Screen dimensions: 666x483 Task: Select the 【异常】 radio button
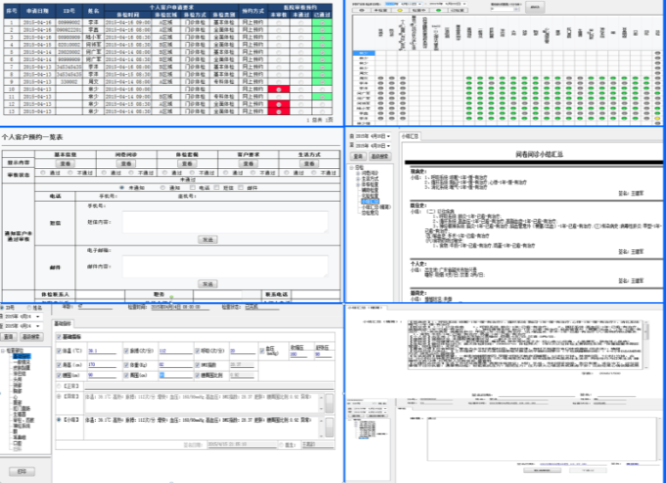coord(59,396)
